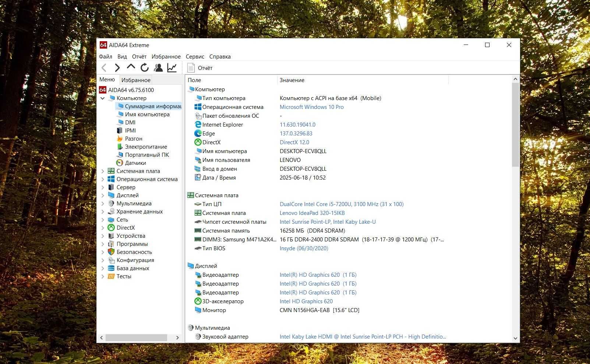590x364 pixels.
Task: Expand the База данных tree node
Action: pyautogui.click(x=103, y=268)
